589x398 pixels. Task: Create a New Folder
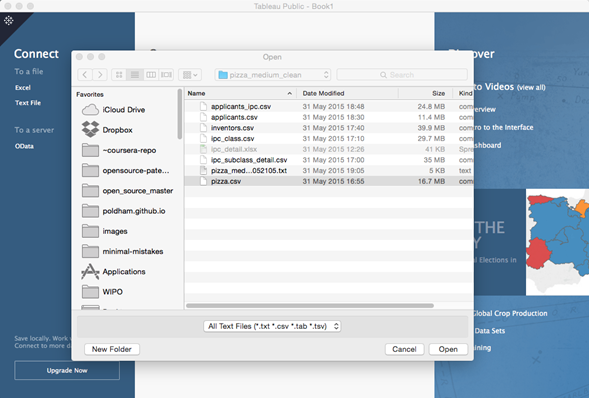pyautogui.click(x=112, y=349)
